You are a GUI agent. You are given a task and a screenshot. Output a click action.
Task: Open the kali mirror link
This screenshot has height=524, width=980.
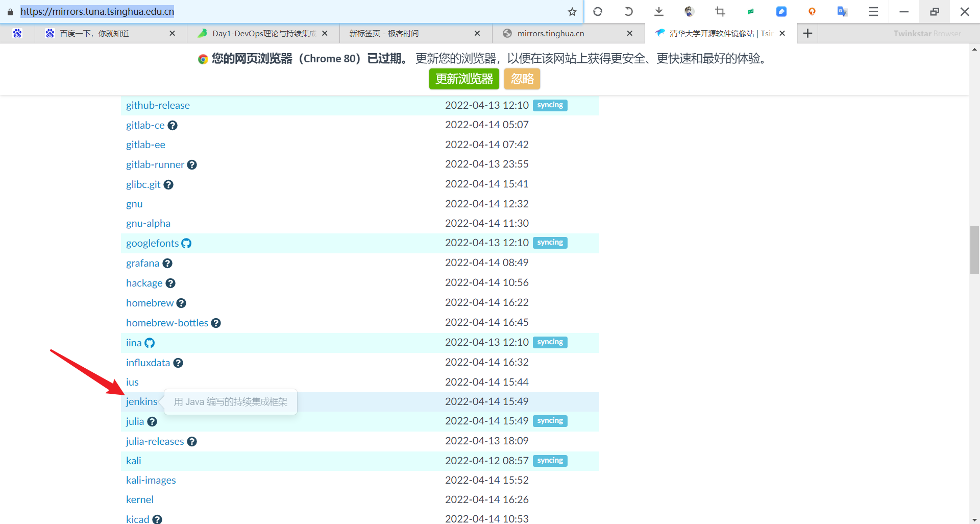pos(133,461)
